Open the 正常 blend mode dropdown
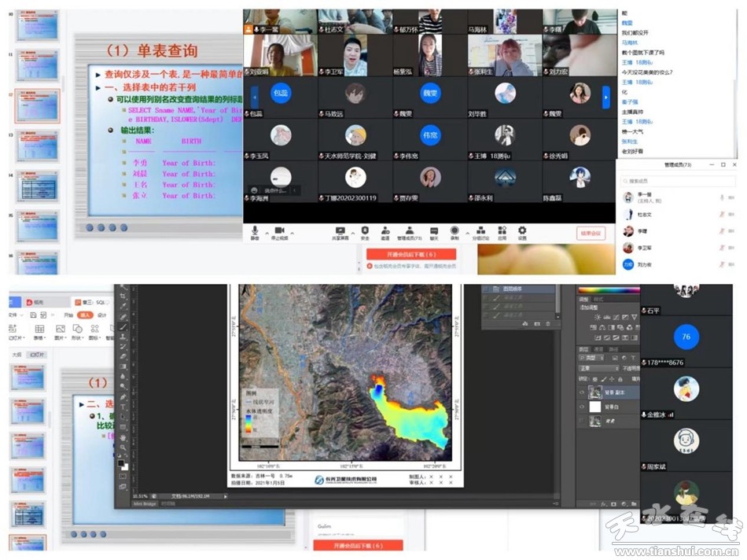 click(598, 367)
